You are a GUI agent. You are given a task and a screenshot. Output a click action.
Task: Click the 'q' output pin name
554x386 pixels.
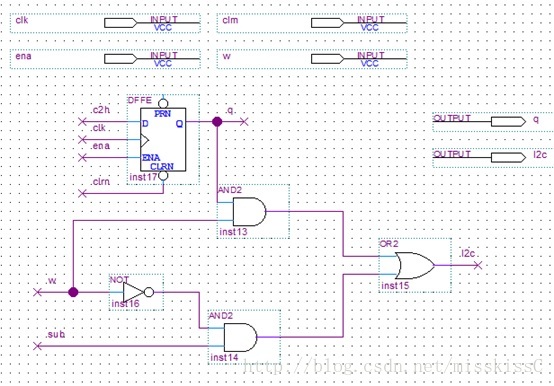(536, 119)
